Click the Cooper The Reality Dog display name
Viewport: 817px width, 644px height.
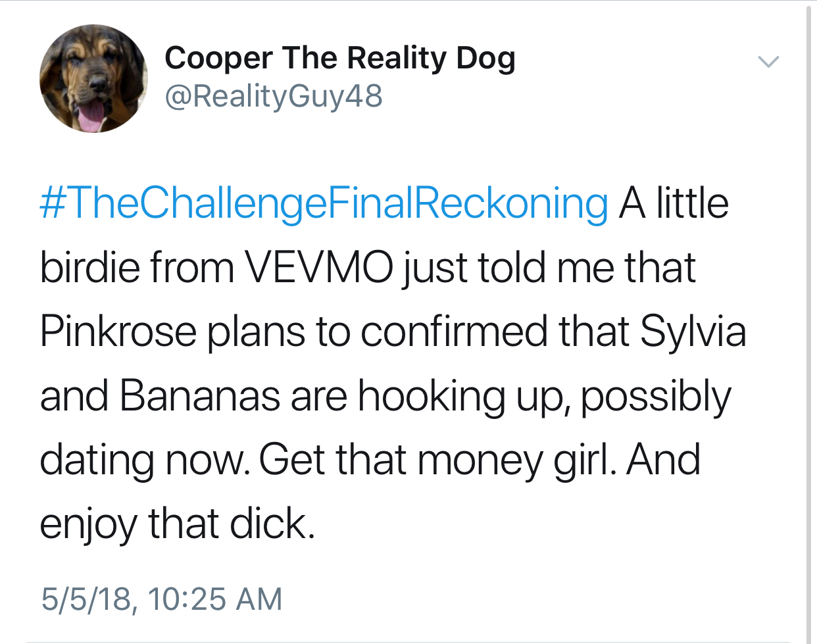pyautogui.click(x=339, y=59)
